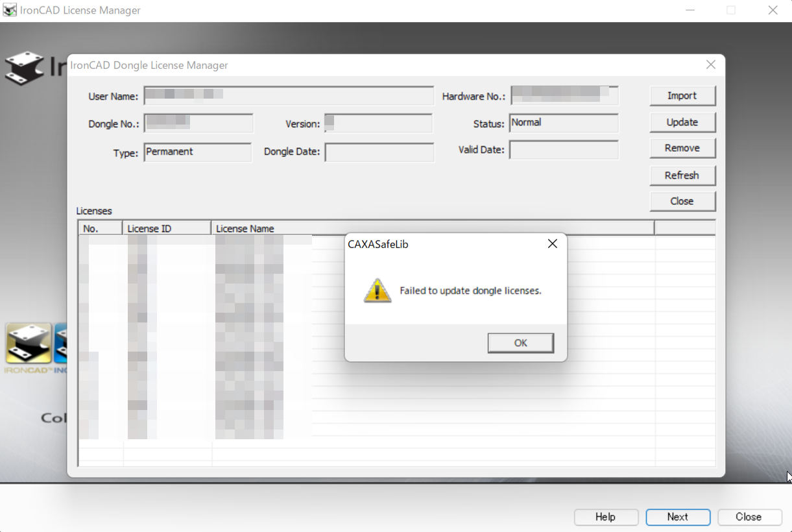Close the IronCAD Dongle License Manager window
This screenshot has height=532, width=792.
[711, 65]
